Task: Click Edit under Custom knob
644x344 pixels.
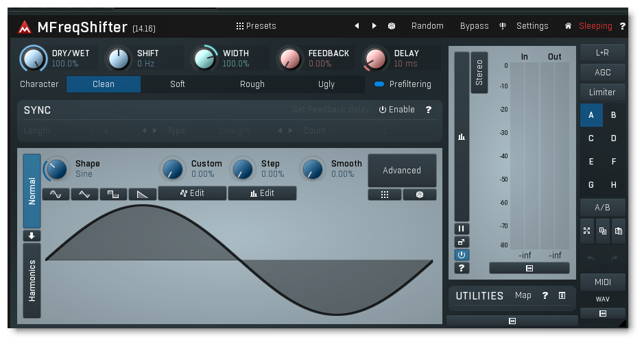Action: coord(192,193)
